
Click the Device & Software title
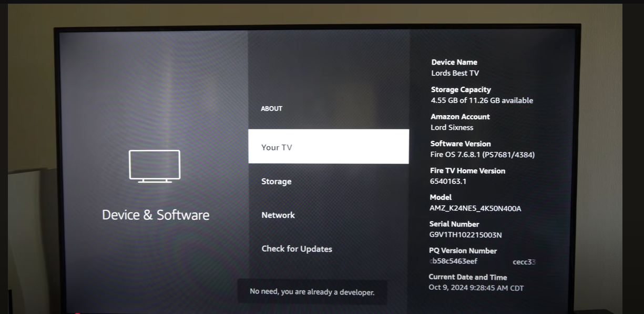(156, 215)
